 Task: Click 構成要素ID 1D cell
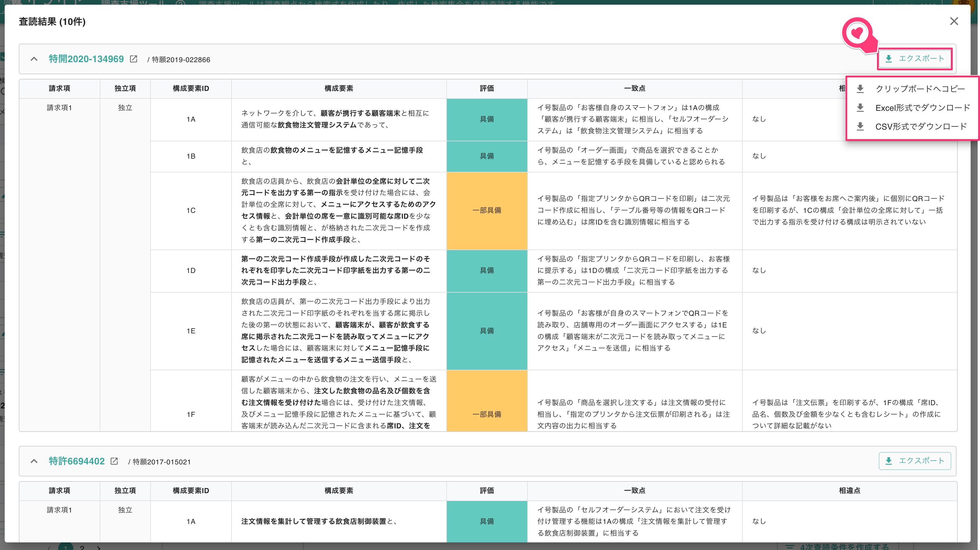pyautogui.click(x=191, y=271)
